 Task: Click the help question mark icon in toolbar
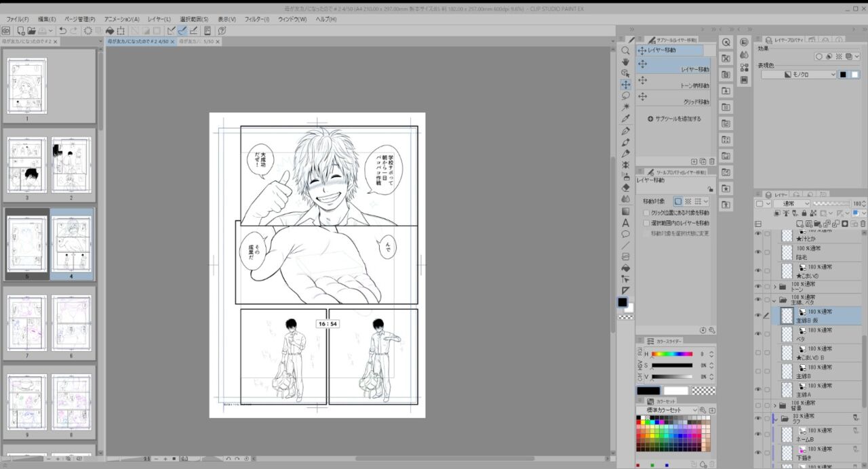pos(221,30)
